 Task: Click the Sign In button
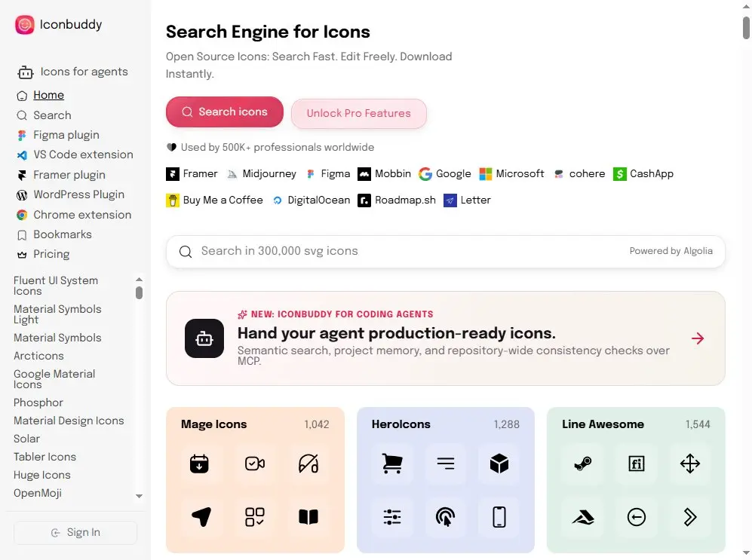tap(75, 533)
